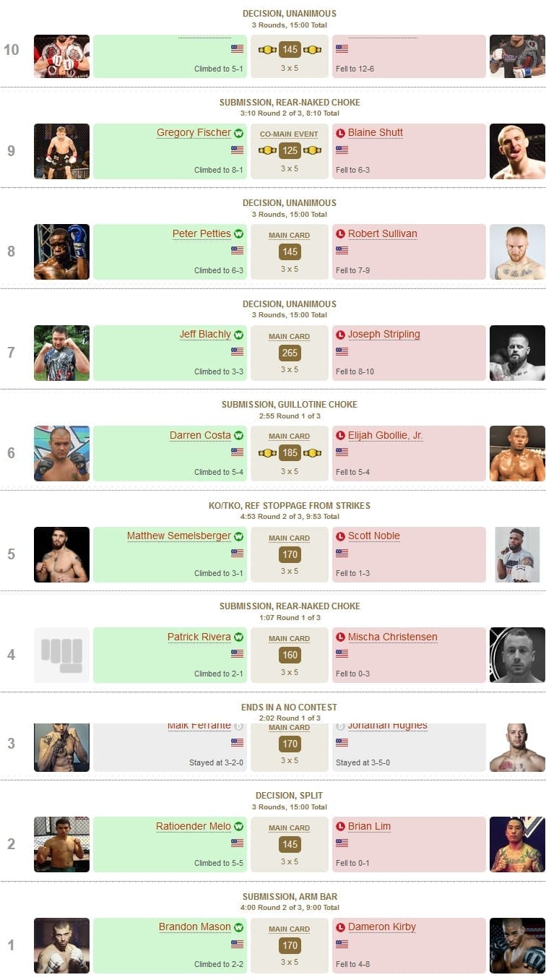Click the green win icon beside Gregory Fischer
Viewport: 546px width, 980px height.
238,133
